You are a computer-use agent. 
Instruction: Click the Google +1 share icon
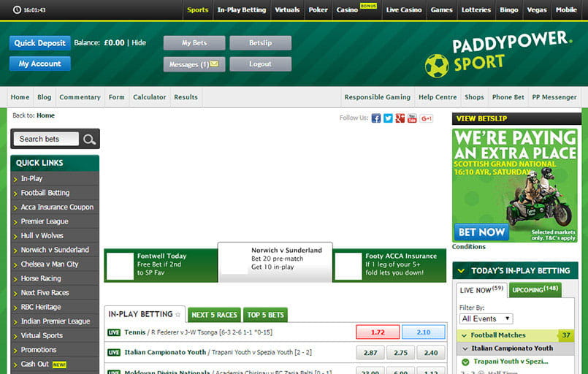coord(426,118)
